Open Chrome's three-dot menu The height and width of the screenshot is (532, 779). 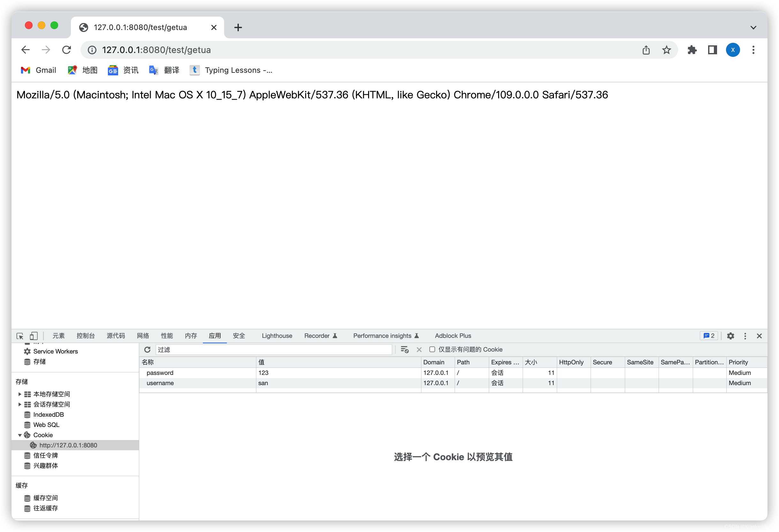(753, 50)
